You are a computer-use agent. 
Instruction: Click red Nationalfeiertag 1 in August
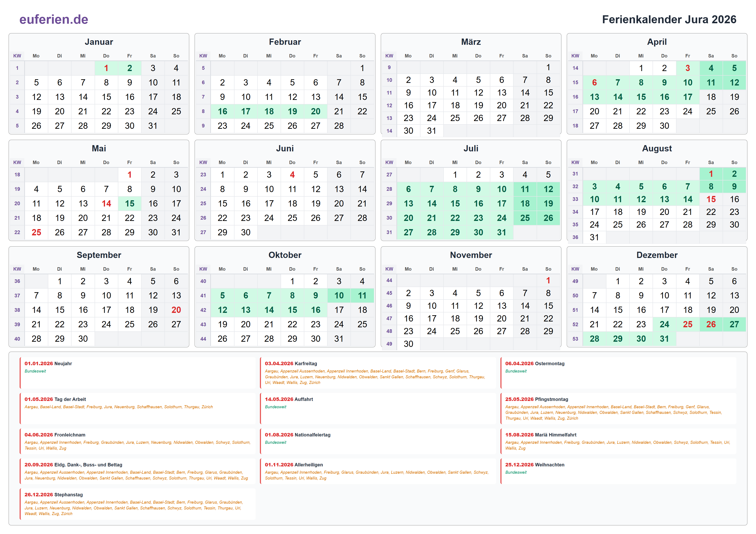point(711,174)
